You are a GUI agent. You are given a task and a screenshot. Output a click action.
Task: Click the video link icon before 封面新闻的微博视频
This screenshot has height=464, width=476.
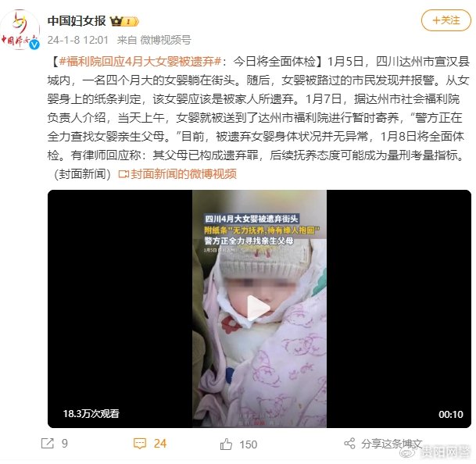coord(123,174)
